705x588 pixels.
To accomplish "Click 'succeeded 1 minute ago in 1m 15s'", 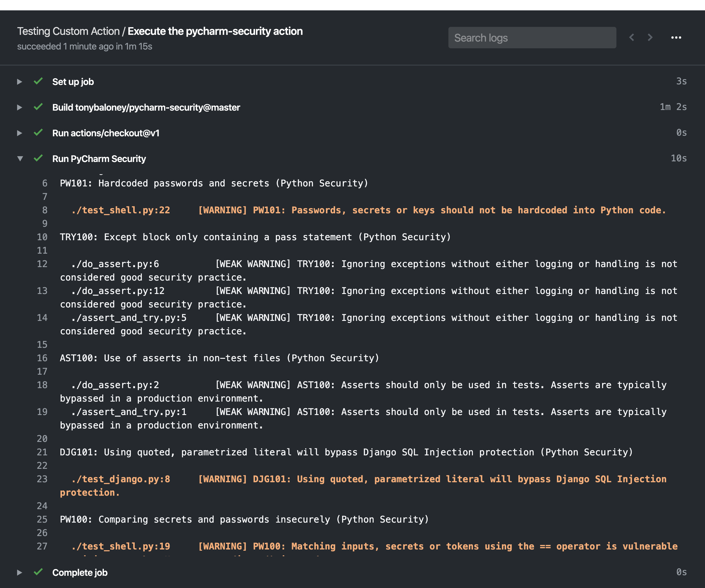I will pos(85,46).
